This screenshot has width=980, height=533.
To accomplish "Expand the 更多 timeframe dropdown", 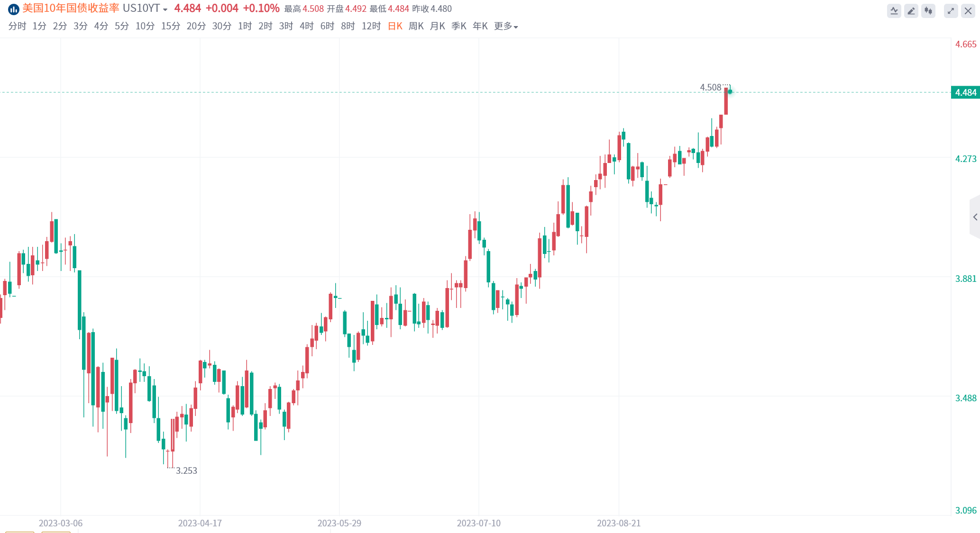I will [505, 27].
